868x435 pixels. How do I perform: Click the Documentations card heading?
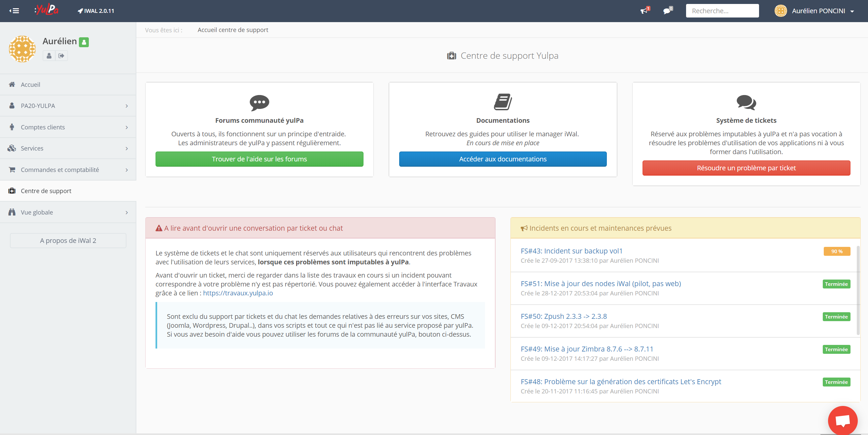point(503,120)
